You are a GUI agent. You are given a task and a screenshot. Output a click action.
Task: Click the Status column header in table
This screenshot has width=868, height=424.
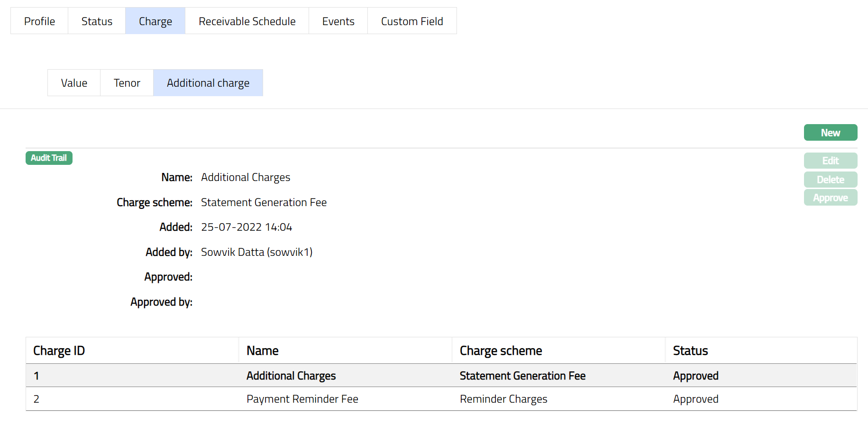(690, 351)
